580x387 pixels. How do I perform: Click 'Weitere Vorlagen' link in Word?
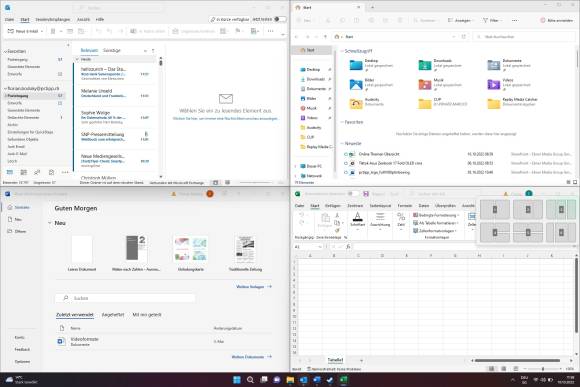coord(254,286)
